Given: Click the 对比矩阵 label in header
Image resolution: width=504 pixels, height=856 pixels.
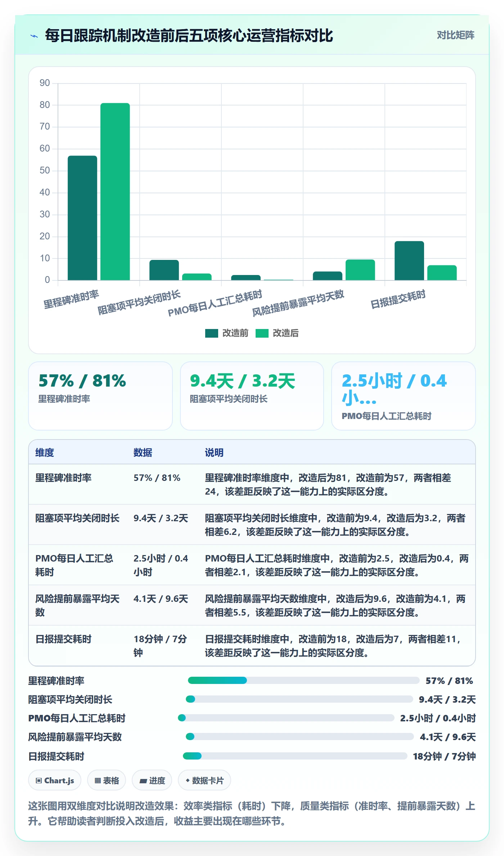Looking at the screenshot, I should pos(455,35).
